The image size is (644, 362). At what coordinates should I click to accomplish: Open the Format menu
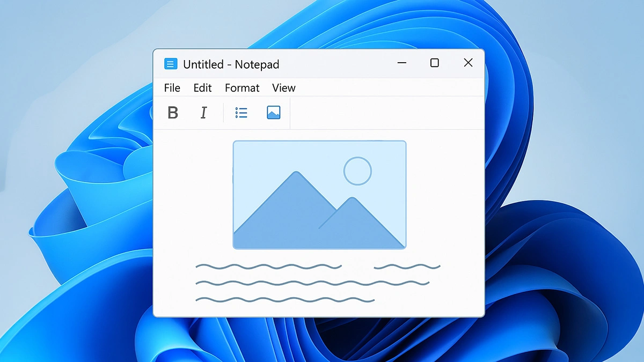(x=242, y=88)
